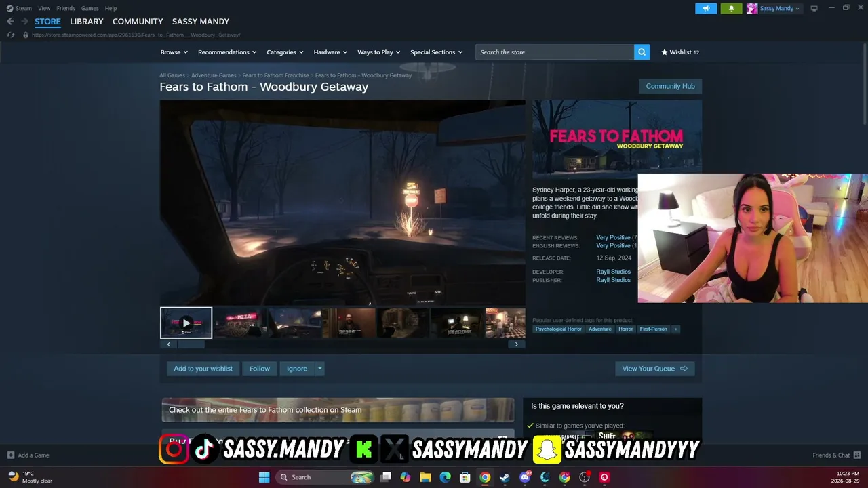
Task: Expand the Ignore options arrow
Action: [x=320, y=369]
